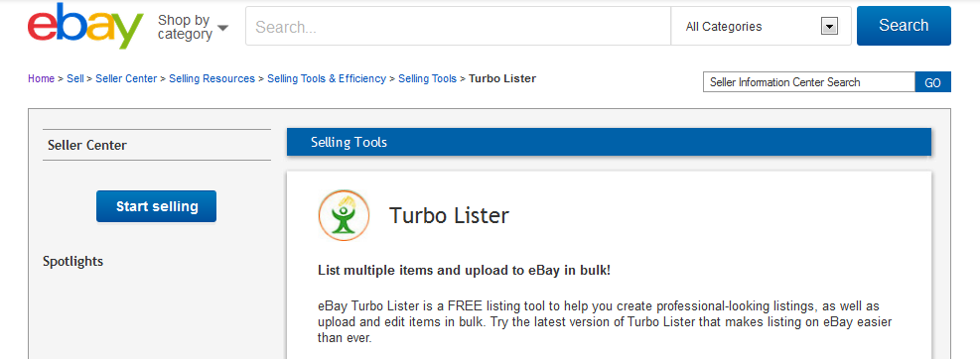Click the Spotlights sidebar heading
This screenshot has height=359, width=980.
coord(73,261)
